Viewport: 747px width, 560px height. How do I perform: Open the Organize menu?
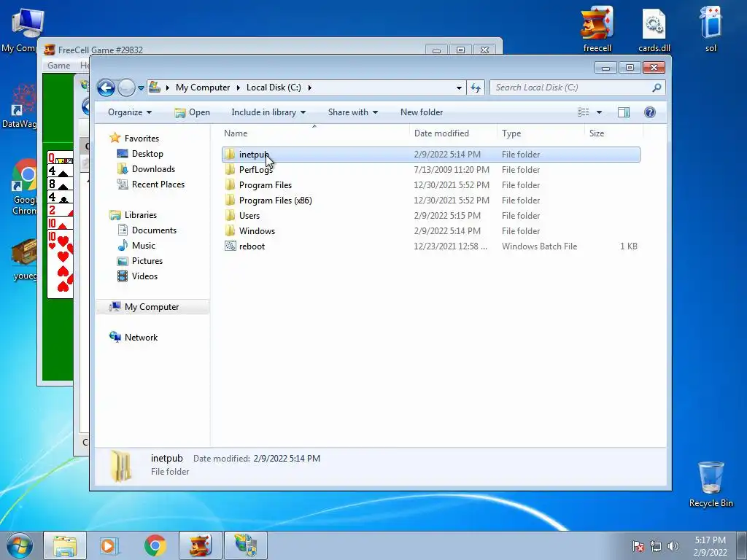[130, 112]
